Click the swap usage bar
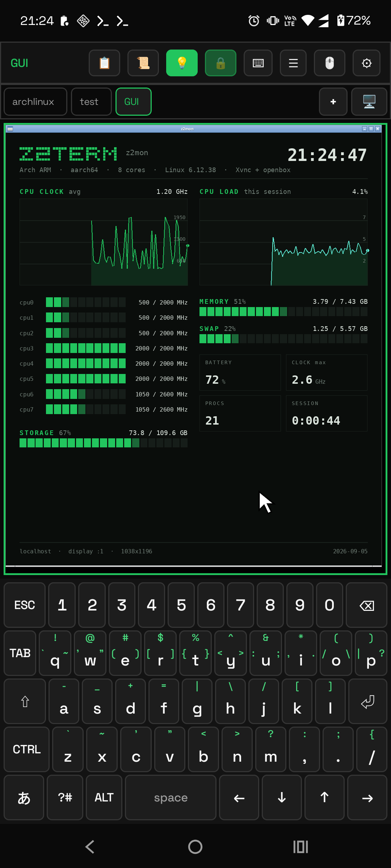The height and width of the screenshot is (868, 391). (283, 339)
